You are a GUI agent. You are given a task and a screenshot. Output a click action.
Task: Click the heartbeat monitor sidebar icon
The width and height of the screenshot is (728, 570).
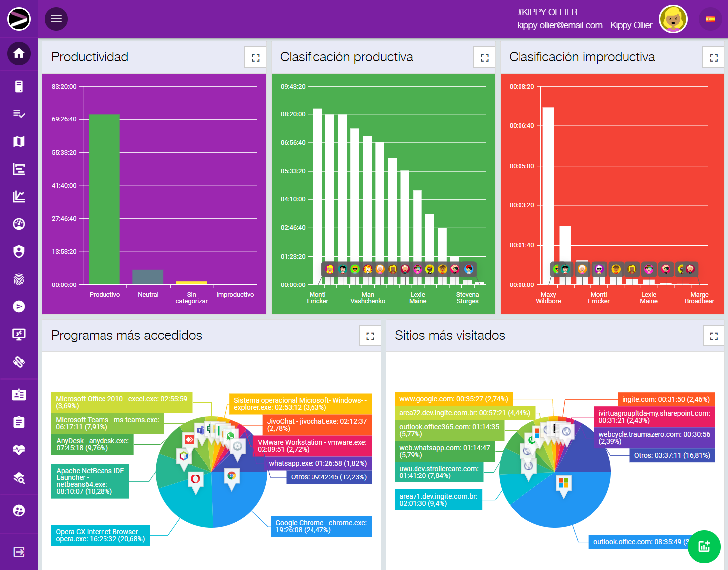pyautogui.click(x=19, y=450)
